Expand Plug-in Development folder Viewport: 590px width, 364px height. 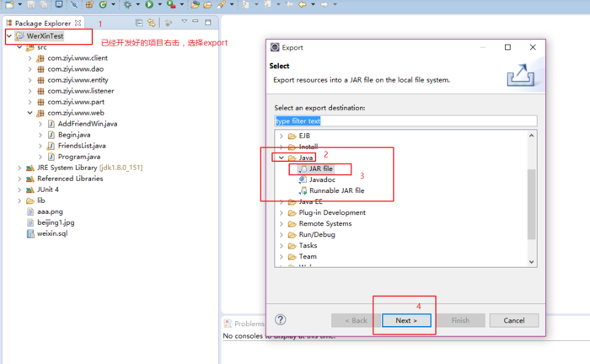[x=281, y=213]
